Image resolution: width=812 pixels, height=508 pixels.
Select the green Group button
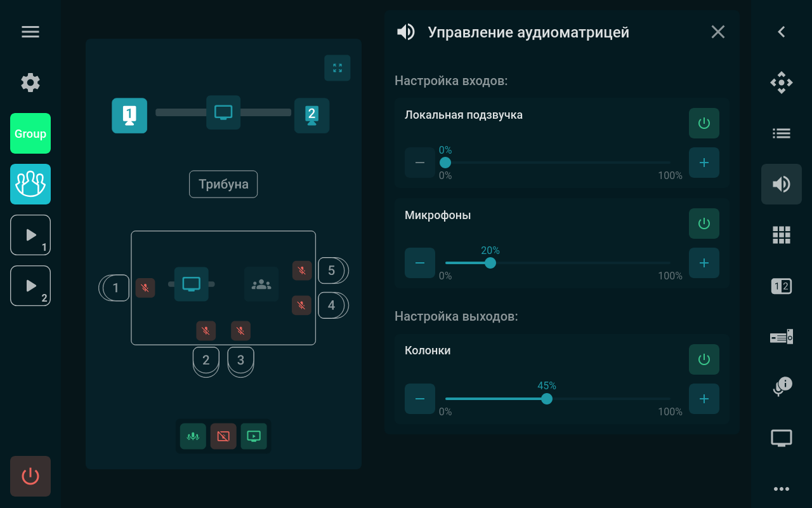coord(30,133)
